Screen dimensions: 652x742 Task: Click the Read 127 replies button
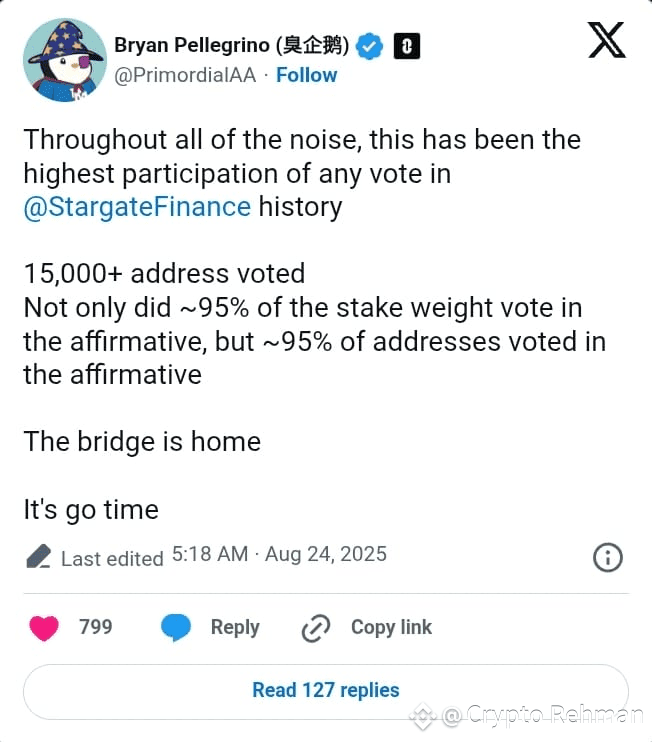point(325,690)
